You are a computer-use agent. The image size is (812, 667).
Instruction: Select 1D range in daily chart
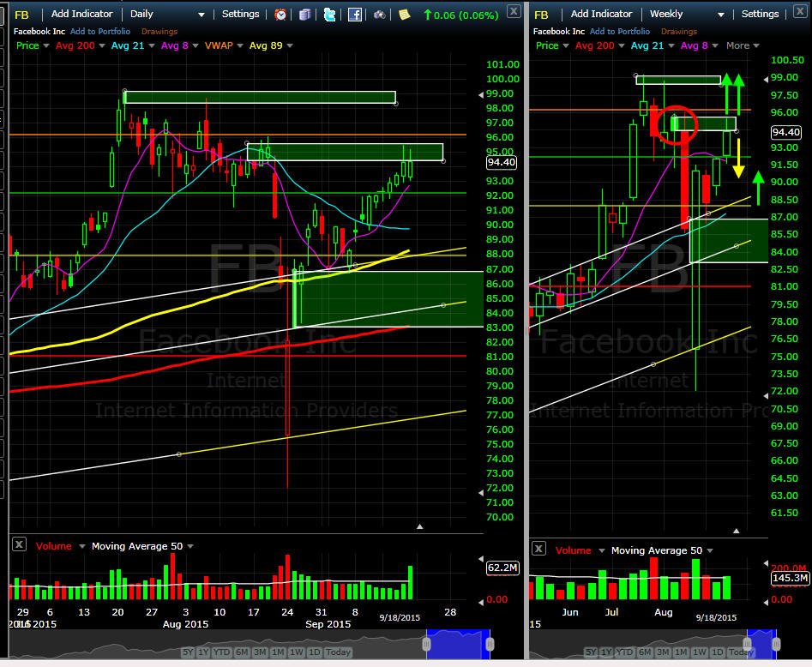coord(315,652)
